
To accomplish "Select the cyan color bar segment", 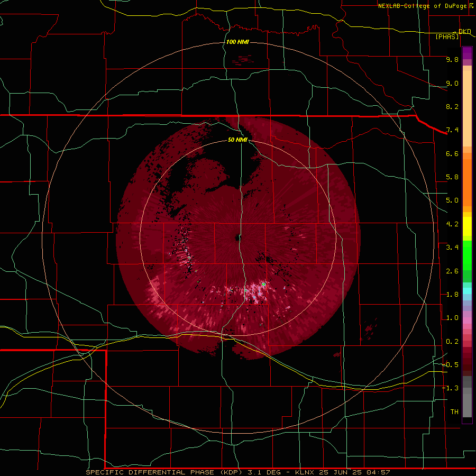I will 467,291.
